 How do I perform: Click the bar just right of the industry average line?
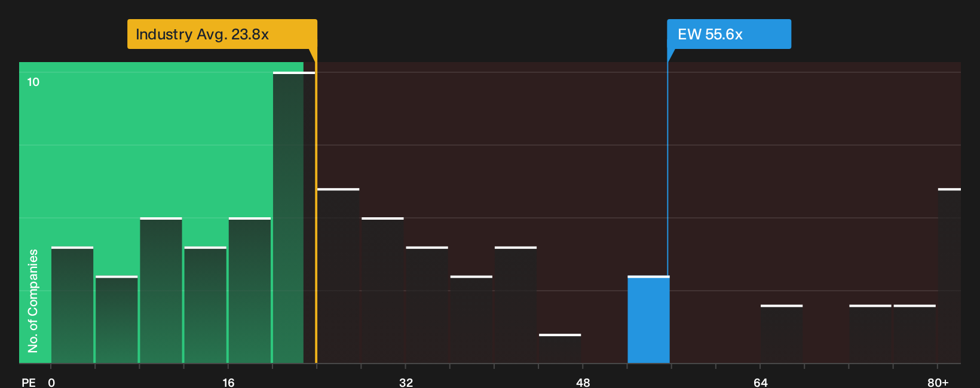click(x=338, y=276)
